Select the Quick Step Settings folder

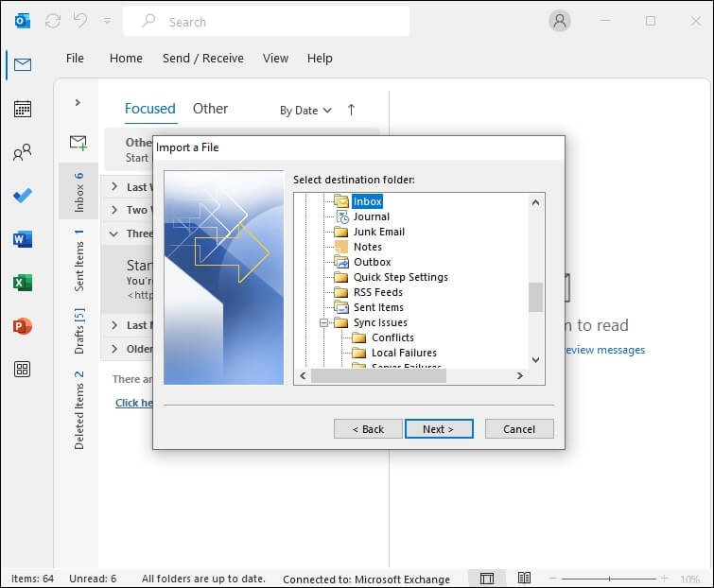tap(401, 277)
